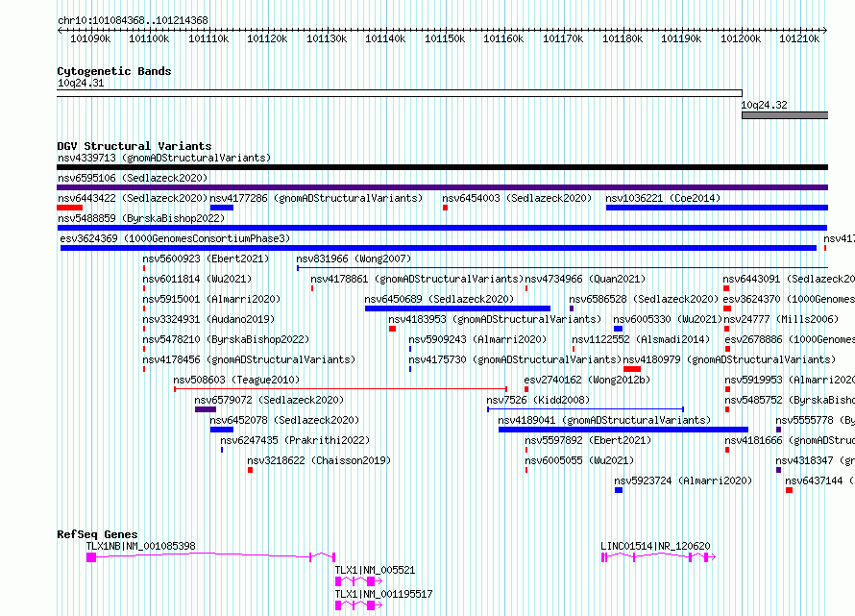Click blue span line of nsv7526
855x616 pixels.
585,409
